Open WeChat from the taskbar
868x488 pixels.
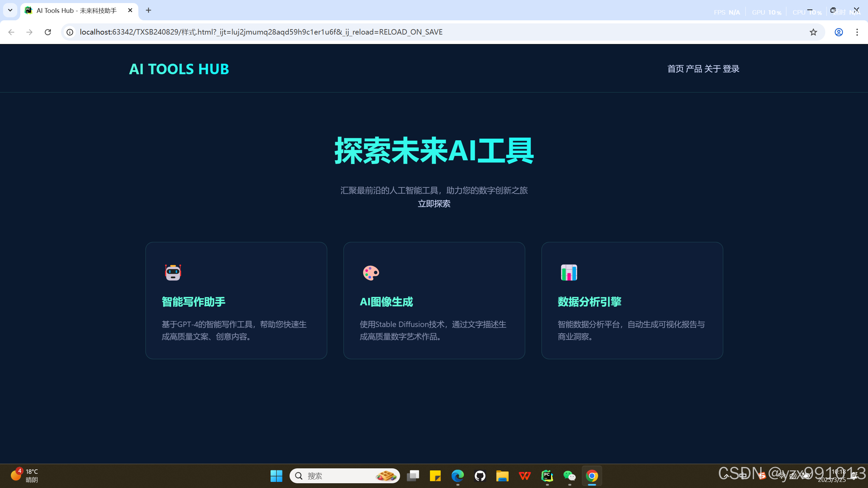569,476
